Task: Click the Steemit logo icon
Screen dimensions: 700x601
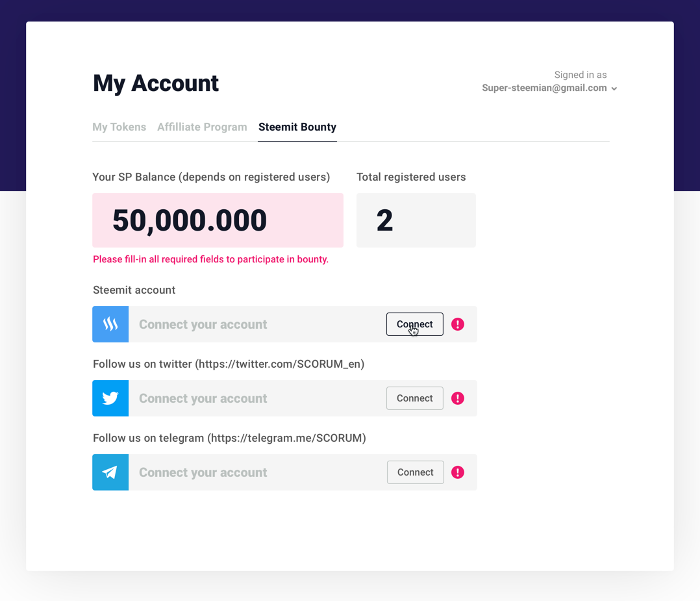Action: click(x=110, y=324)
